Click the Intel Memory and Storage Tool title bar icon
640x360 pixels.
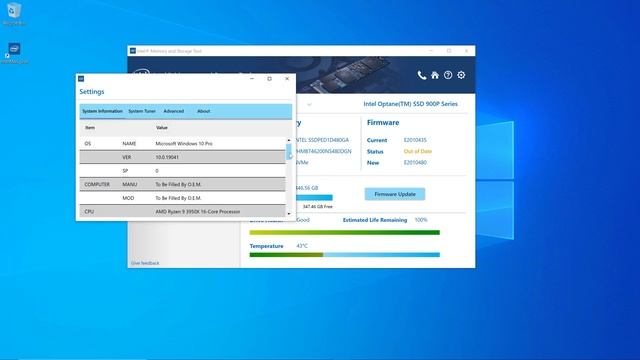(x=133, y=51)
